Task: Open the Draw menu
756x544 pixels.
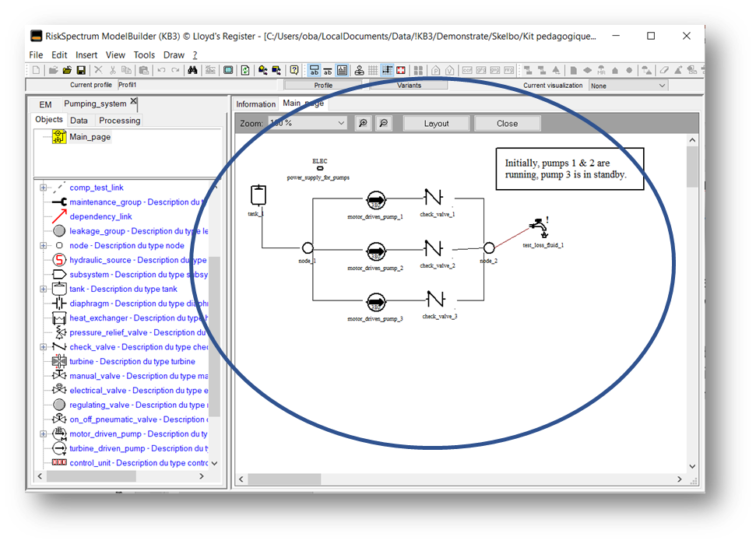Action: click(x=174, y=55)
